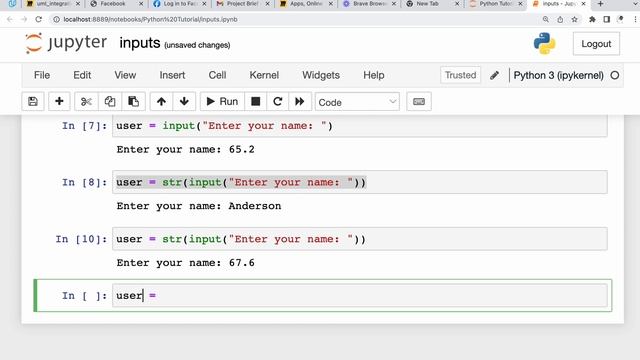Copy selected cells icon

110,101
